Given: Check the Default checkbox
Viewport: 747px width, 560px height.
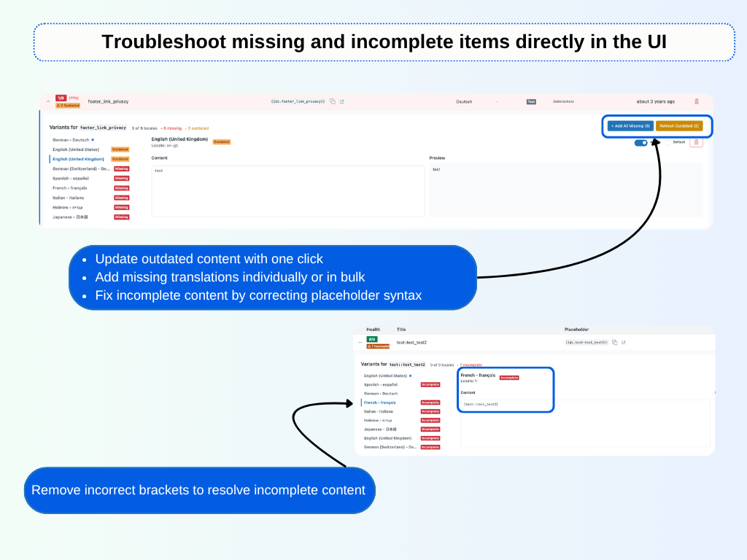Looking at the screenshot, I should (x=668, y=142).
